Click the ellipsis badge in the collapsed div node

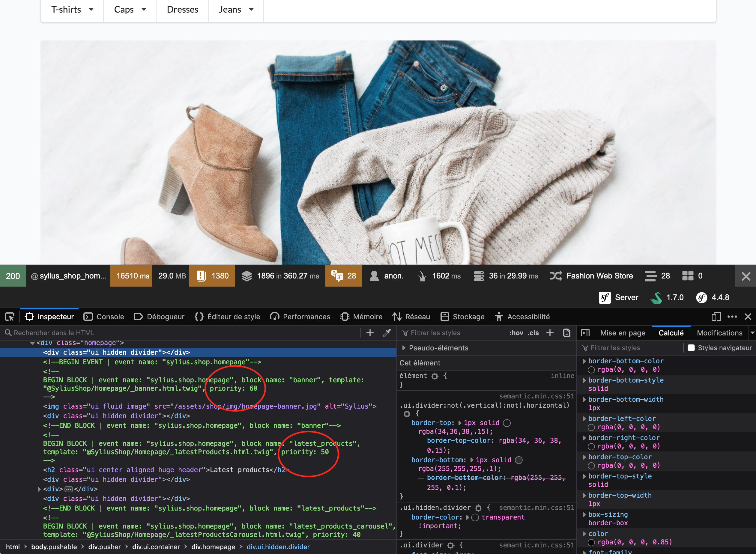68,489
